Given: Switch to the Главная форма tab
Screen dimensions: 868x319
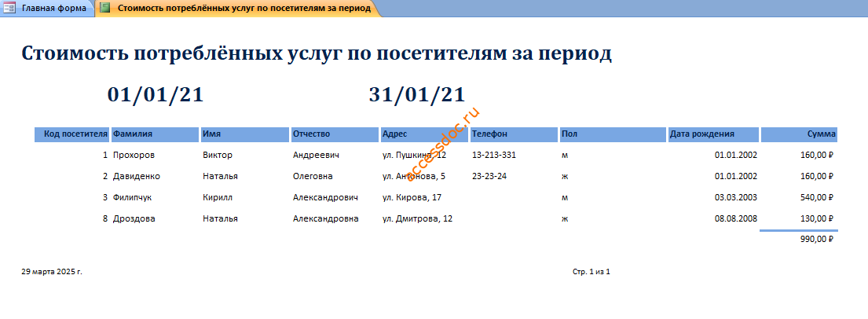Looking at the screenshot, I should pos(47,9).
